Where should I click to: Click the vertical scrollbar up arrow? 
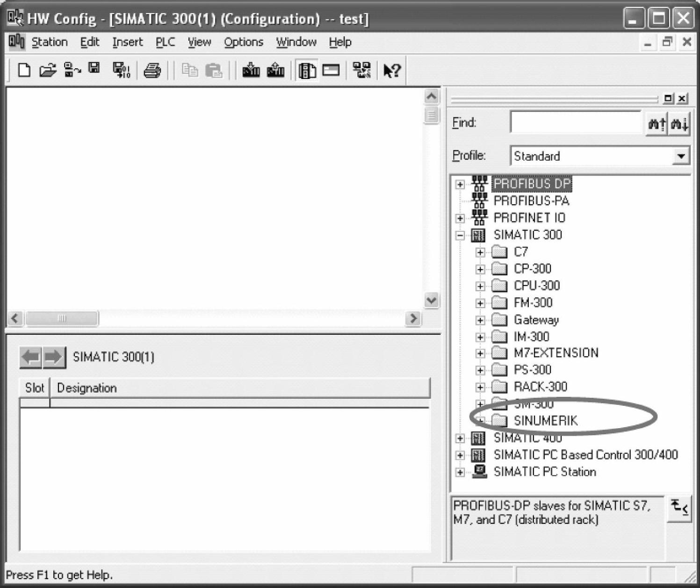pos(431,97)
